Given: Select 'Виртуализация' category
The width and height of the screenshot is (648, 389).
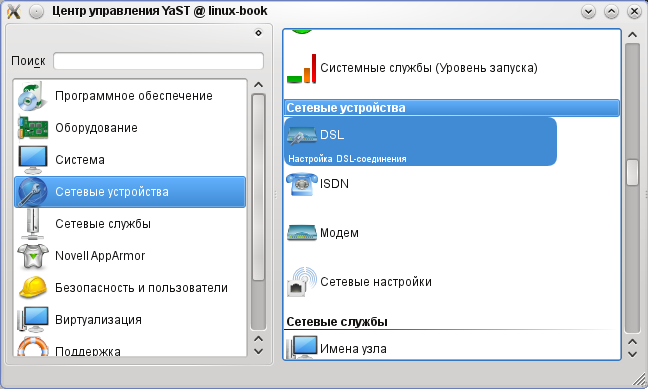Looking at the screenshot, I should click(130, 320).
